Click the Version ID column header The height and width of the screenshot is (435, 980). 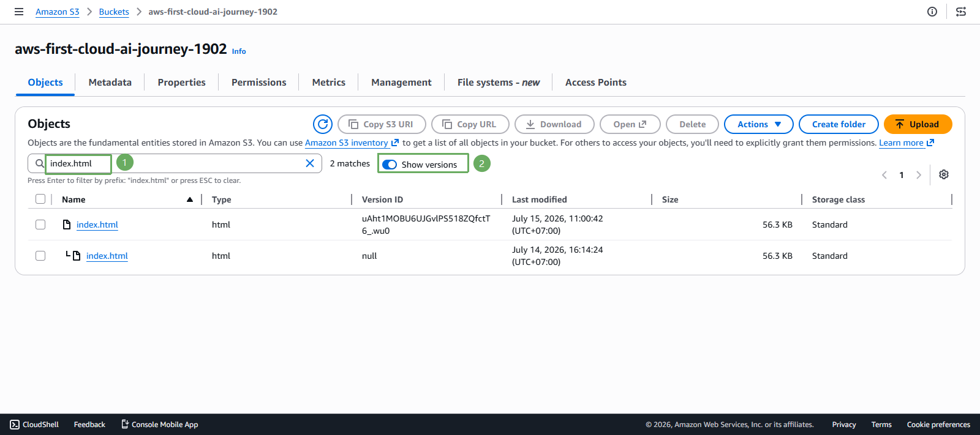click(x=382, y=199)
